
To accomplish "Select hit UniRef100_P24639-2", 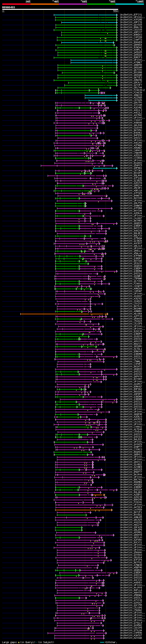I will [x=132, y=90].
